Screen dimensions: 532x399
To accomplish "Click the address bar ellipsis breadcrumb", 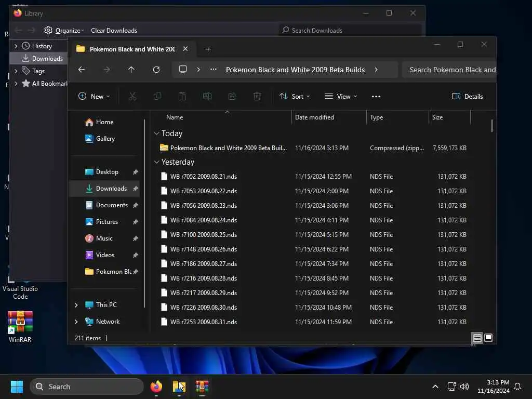I will coord(214,69).
